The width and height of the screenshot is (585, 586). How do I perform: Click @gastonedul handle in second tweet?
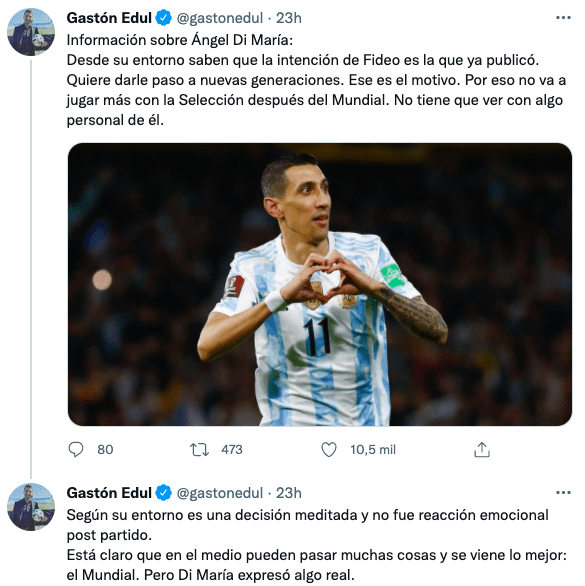[220, 493]
